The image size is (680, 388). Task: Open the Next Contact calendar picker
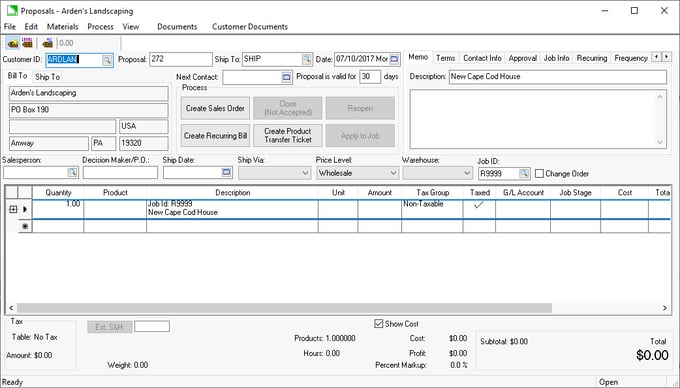point(287,77)
